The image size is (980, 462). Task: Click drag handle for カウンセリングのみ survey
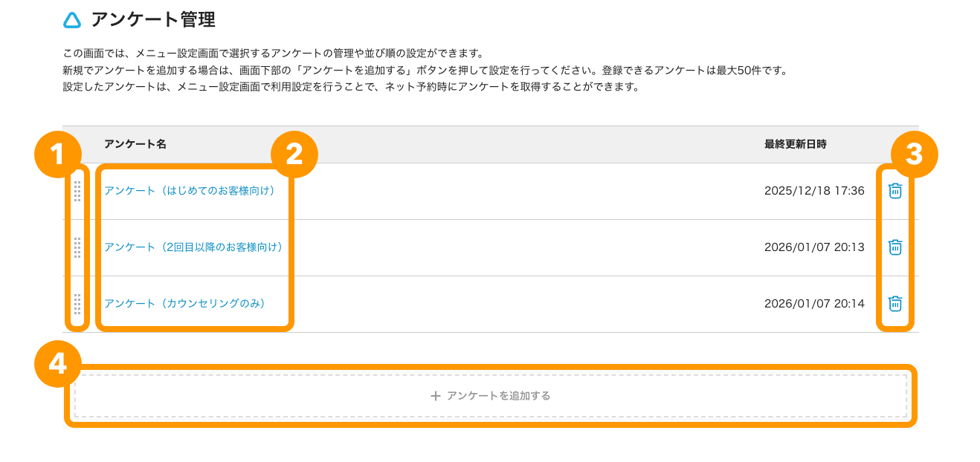(77, 304)
